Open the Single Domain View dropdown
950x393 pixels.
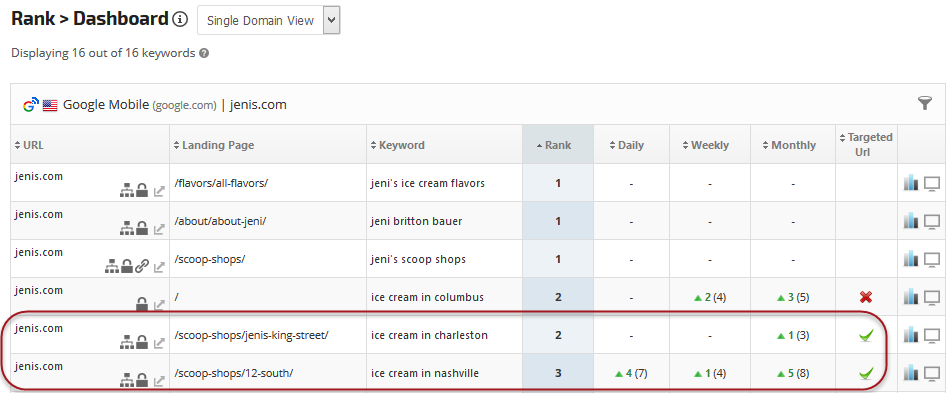pyautogui.click(x=268, y=21)
